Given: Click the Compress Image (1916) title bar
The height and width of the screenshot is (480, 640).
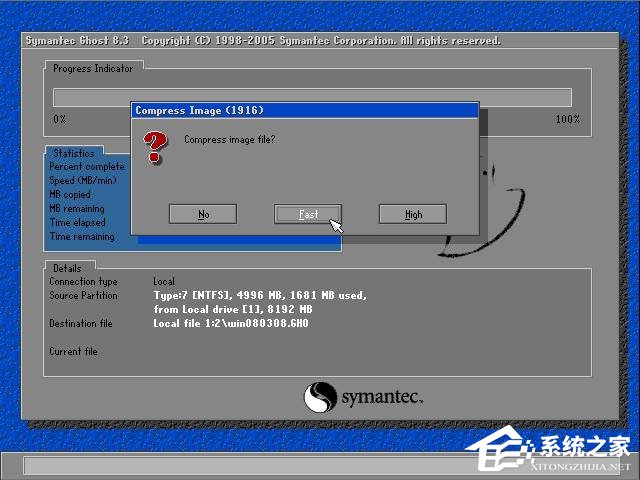Looking at the screenshot, I should click(x=304, y=110).
